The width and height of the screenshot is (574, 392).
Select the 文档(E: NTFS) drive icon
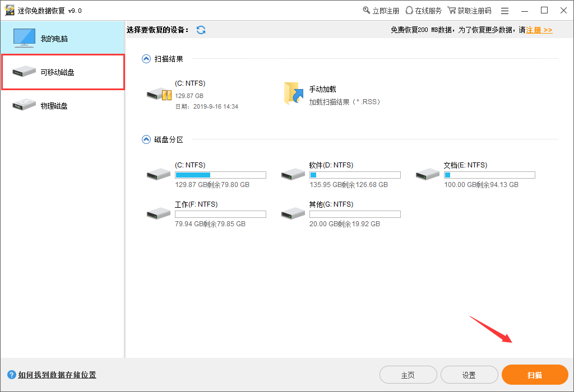pyautogui.click(x=428, y=174)
